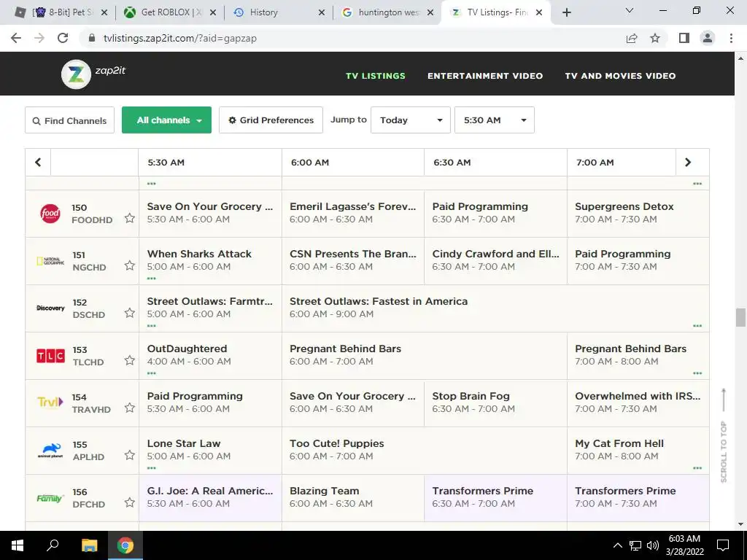Switch to the huntington Google tab

coord(388,12)
